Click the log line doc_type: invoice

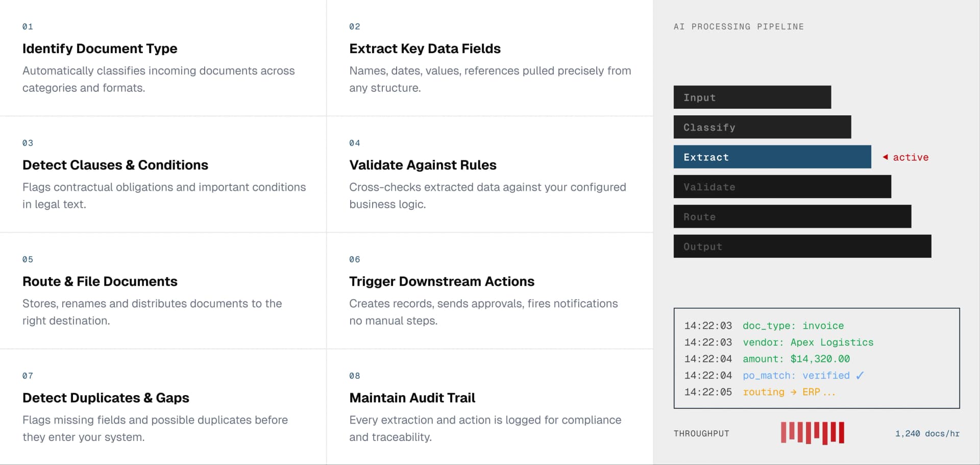tap(793, 326)
